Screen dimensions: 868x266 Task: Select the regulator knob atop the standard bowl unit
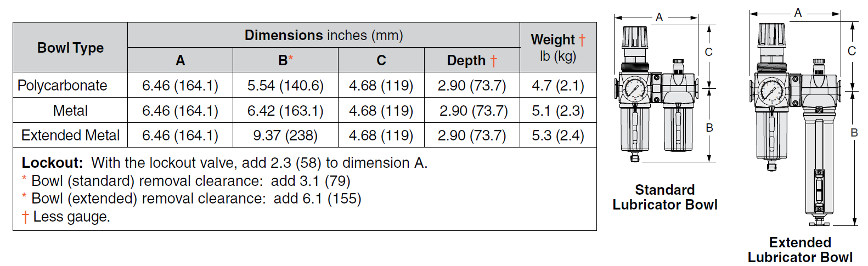[x=635, y=37]
